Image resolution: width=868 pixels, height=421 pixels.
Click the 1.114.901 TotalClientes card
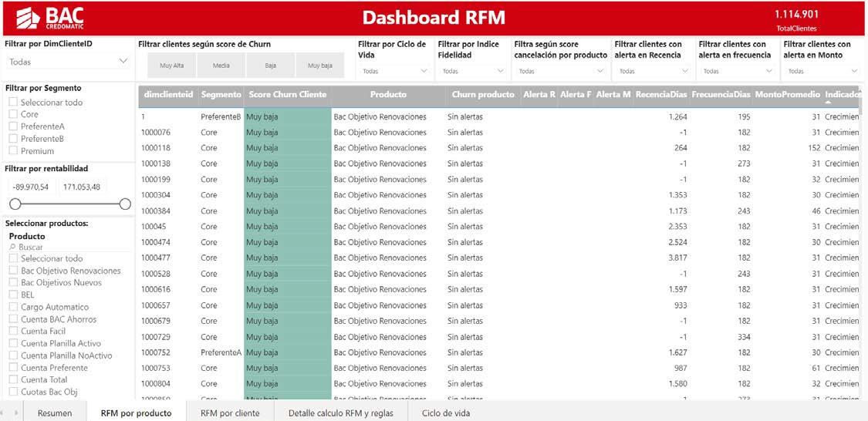tap(796, 20)
